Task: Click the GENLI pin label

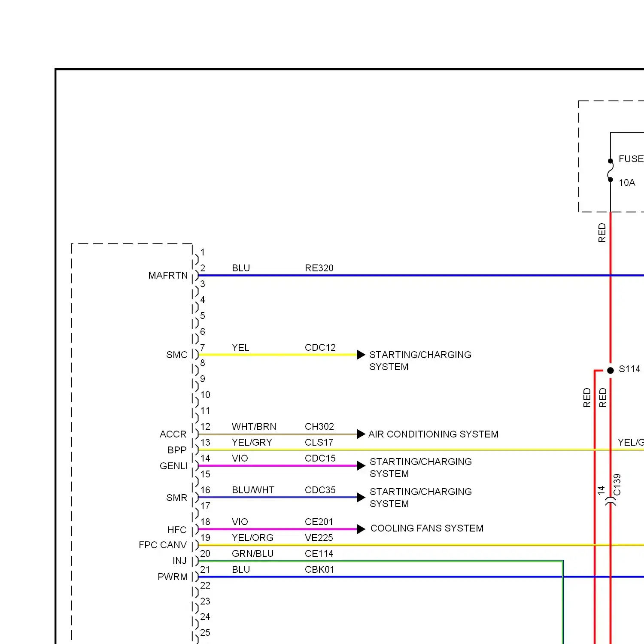Action: tap(174, 466)
